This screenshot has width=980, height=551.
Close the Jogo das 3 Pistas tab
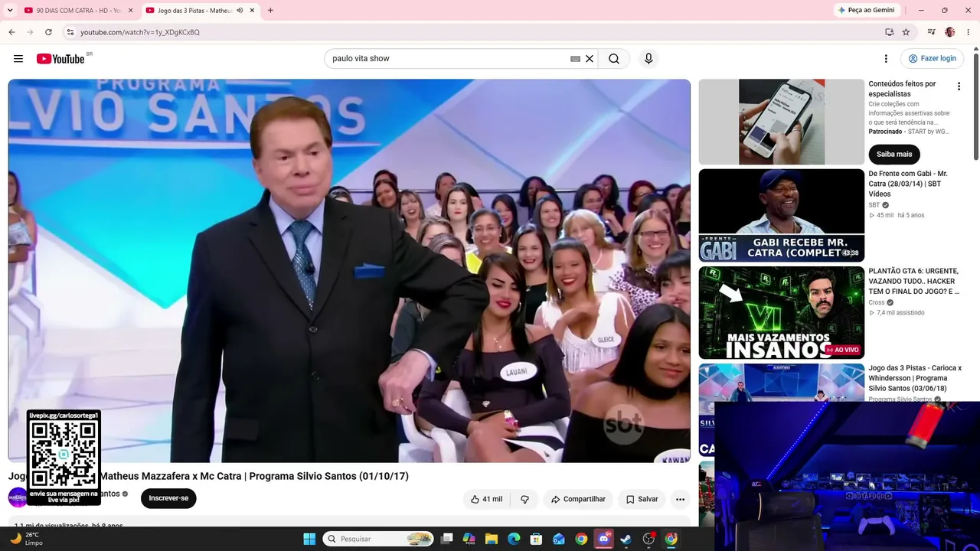252,11
